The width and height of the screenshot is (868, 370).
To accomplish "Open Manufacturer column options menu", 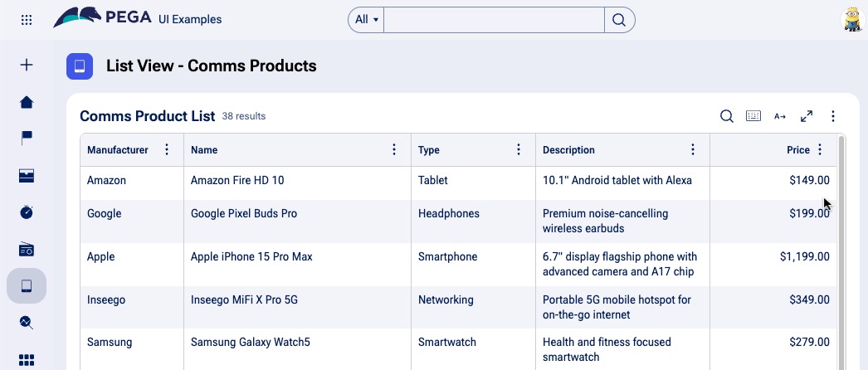I will point(167,150).
